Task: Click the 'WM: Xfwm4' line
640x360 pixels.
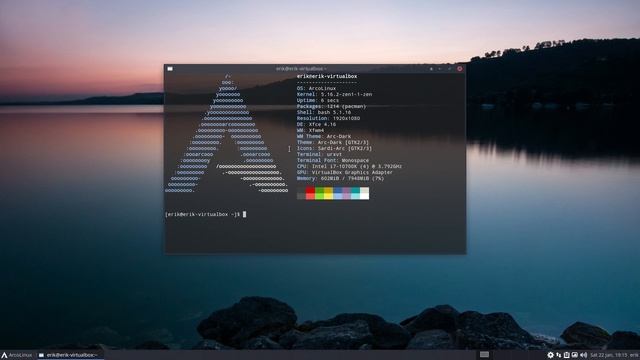Action: [311, 131]
